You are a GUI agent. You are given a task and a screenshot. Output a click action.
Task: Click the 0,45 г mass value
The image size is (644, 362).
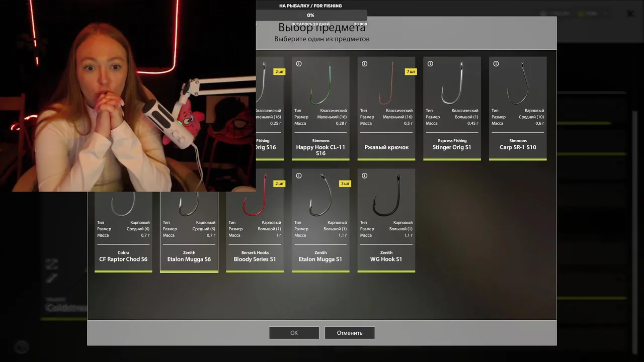pyautogui.click(x=473, y=124)
